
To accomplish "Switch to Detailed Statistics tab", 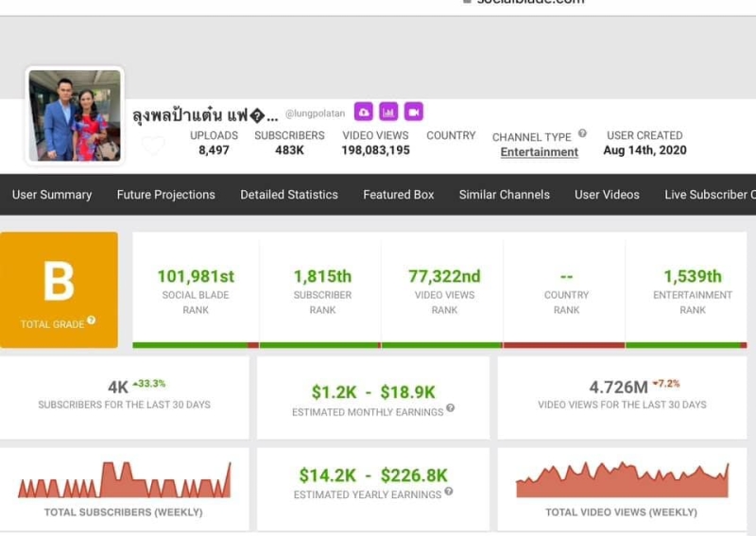I will [289, 195].
